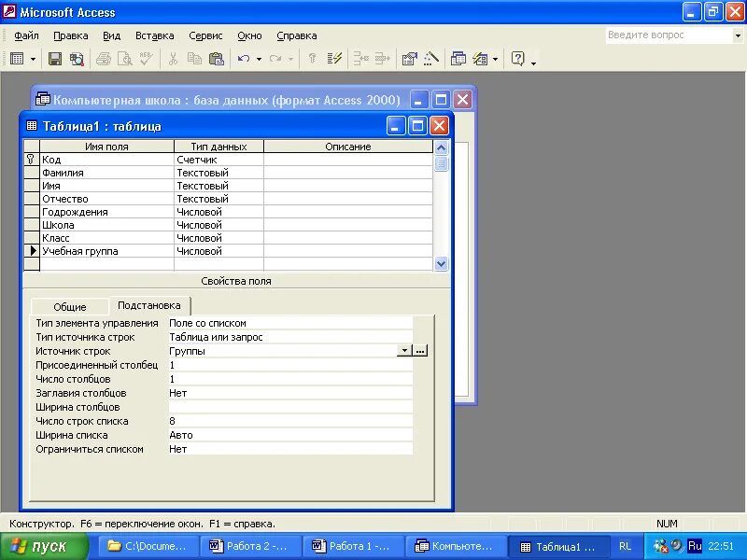Click the Undo arrow icon
Image resolution: width=747 pixels, height=560 pixels.
pos(244,59)
